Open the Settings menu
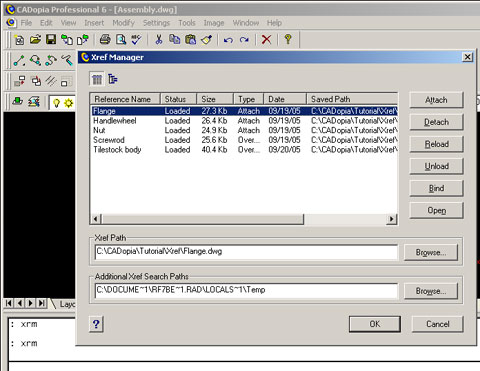 coord(156,23)
